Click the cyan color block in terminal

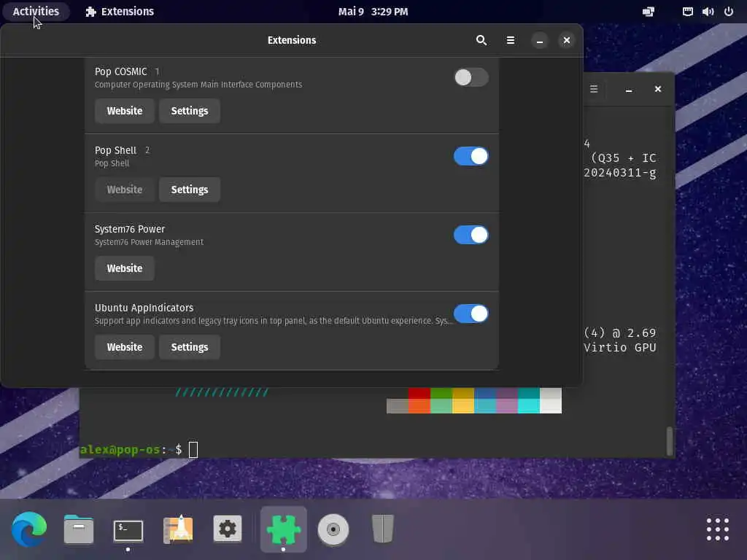coord(529,406)
